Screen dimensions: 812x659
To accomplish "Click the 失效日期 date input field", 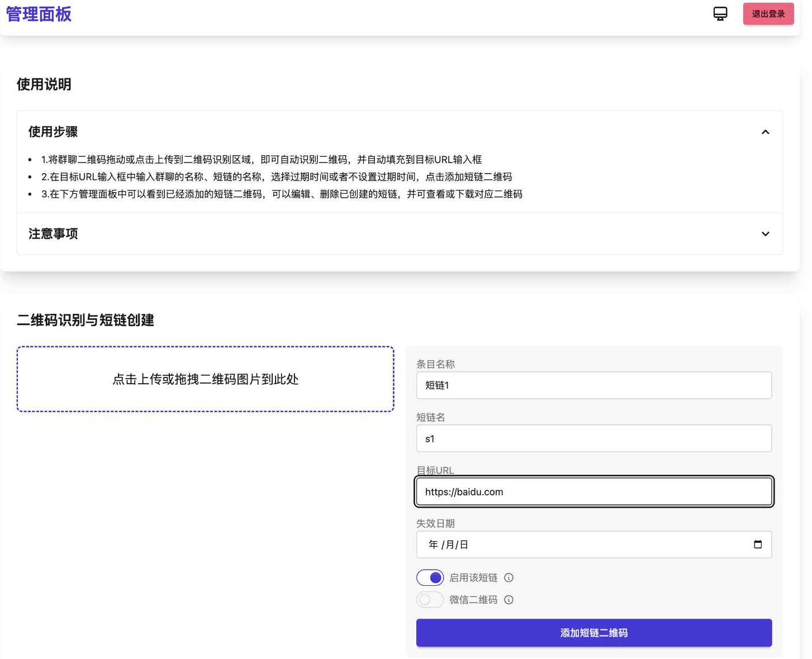I will click(559, 545).
